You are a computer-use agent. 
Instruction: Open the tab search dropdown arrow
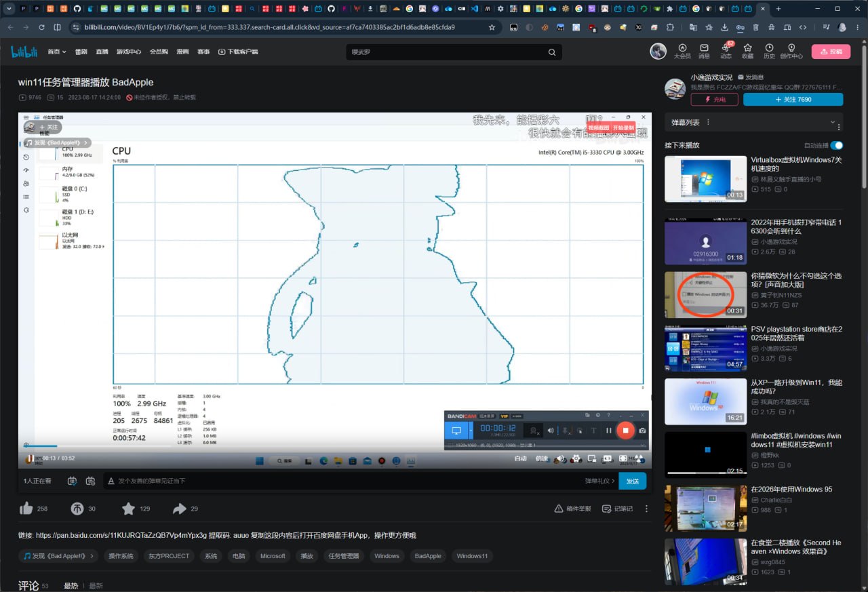(x=9, y=9)
